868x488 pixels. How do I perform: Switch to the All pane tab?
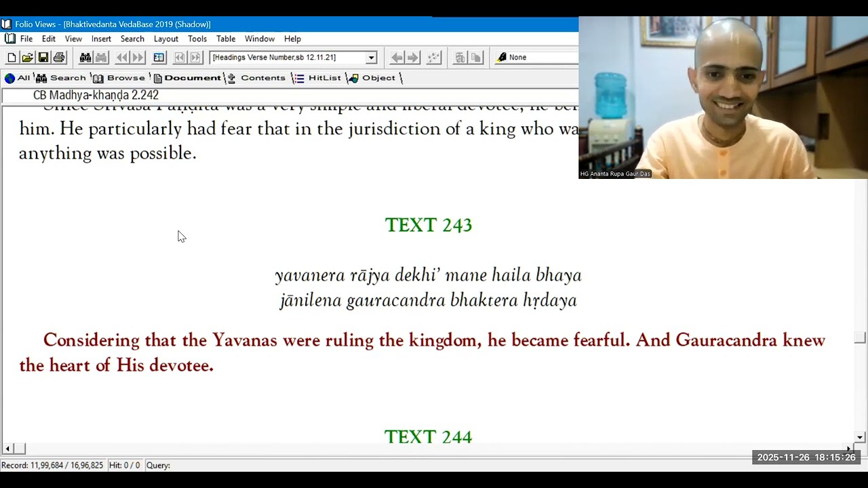[x=17, y=78]
